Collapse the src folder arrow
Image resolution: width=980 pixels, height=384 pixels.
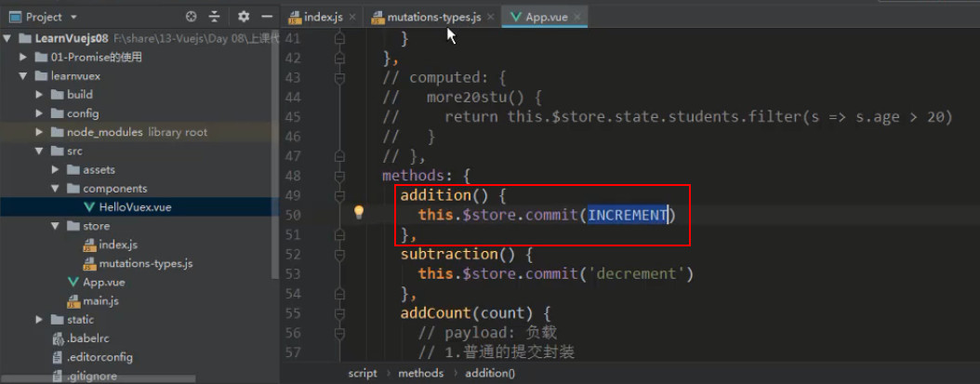(39, 152)
